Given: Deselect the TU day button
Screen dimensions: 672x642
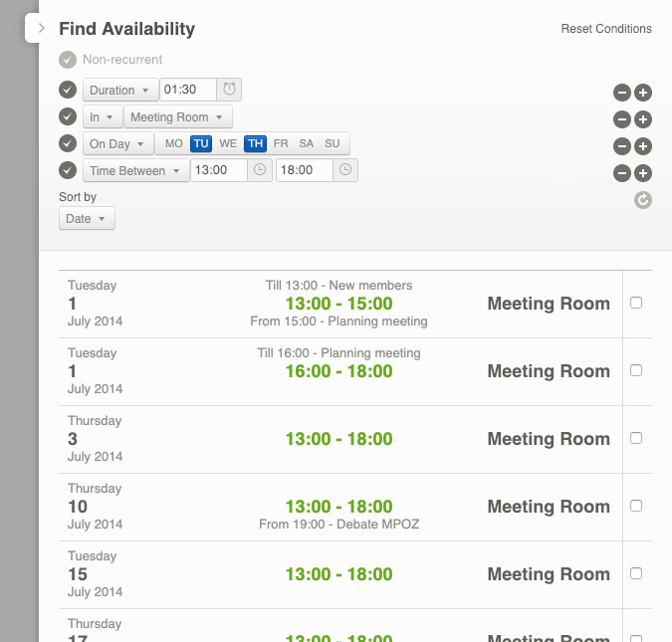Looking at the screenshot, I should point(201,143).
